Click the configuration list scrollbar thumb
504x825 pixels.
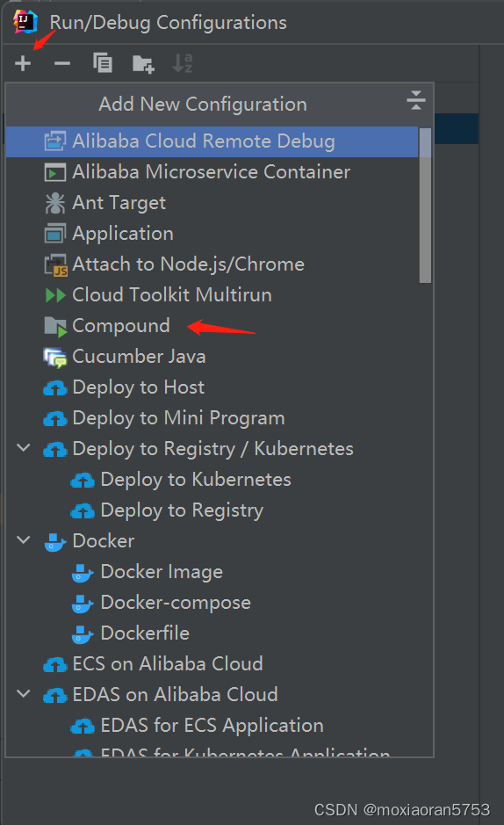[x=425, y=206]
